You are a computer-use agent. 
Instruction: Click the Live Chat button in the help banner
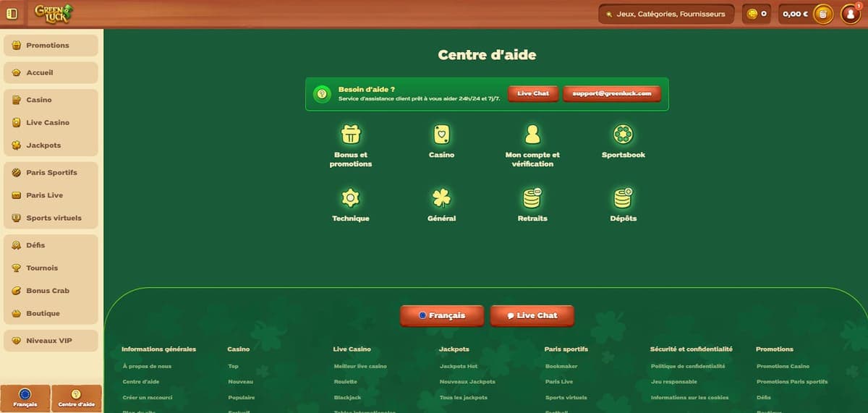pyautogui.click(x=533, y=94)
